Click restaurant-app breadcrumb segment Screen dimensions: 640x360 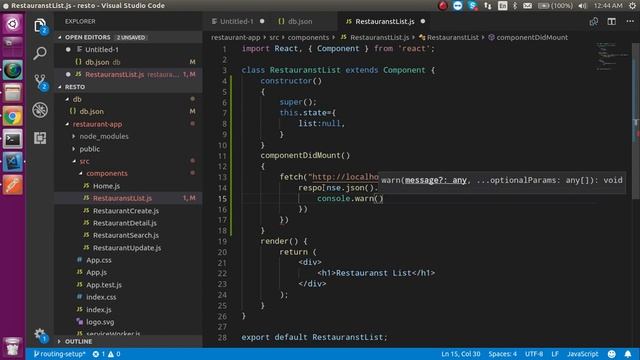(x=236, y=37)
